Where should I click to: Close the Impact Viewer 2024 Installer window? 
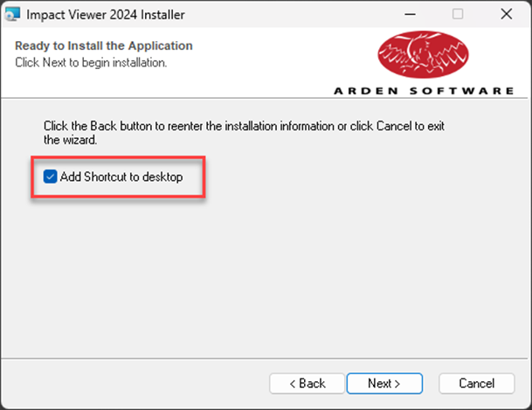[506, 14]
